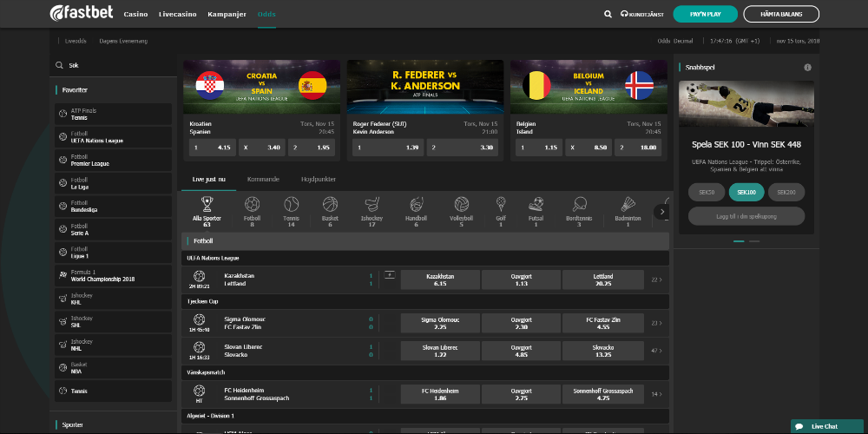Screen dimensions: 868x434
Task: Expand 22 more markets for Kazakhstan match
Action: click(656, 279)
